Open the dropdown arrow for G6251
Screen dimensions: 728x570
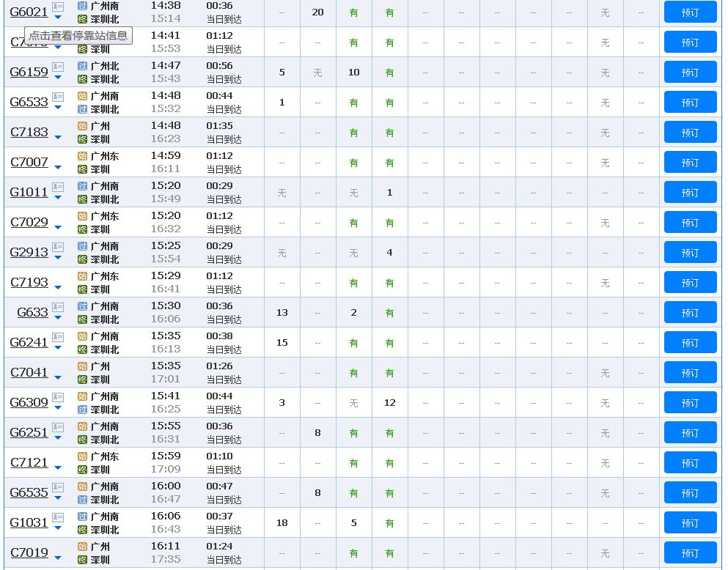(x=58, y=438)
